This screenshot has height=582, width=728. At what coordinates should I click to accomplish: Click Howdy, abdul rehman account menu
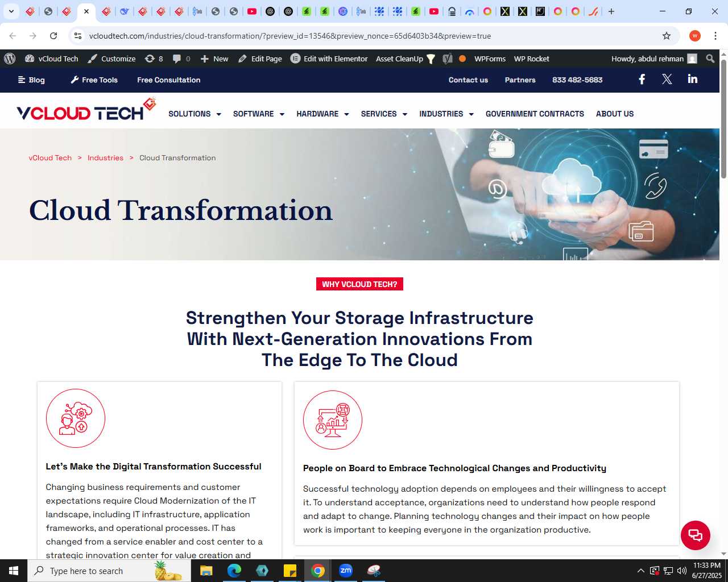(654, 59)
